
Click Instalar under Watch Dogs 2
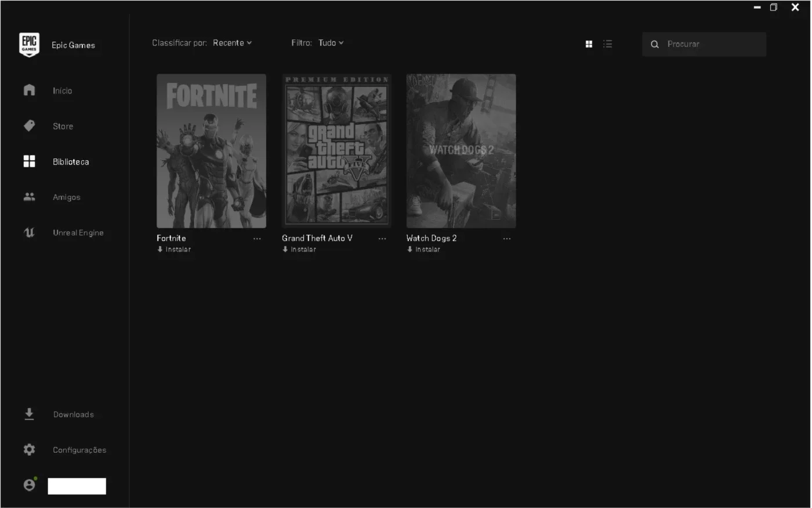(x=427, y=250)
